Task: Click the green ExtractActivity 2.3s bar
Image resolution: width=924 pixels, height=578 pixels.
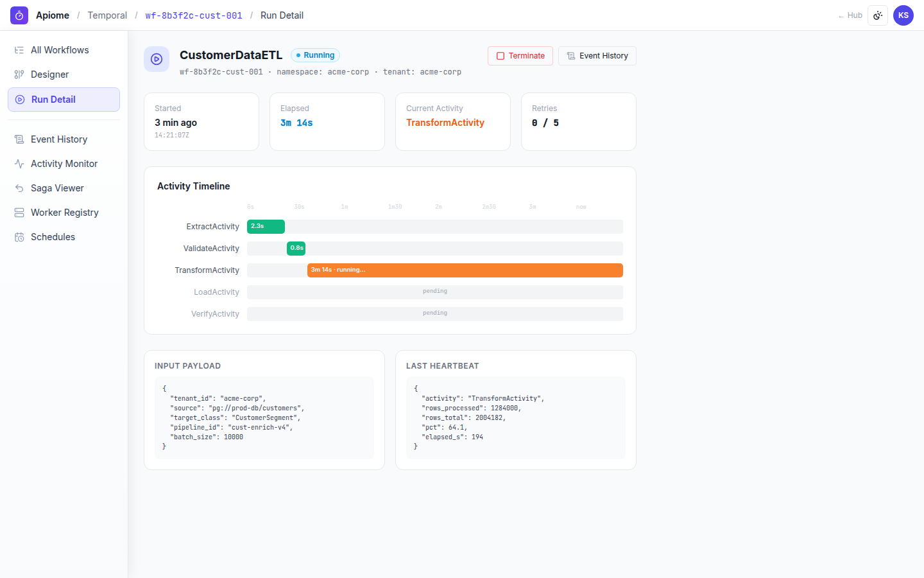Action: click(266, 227)
